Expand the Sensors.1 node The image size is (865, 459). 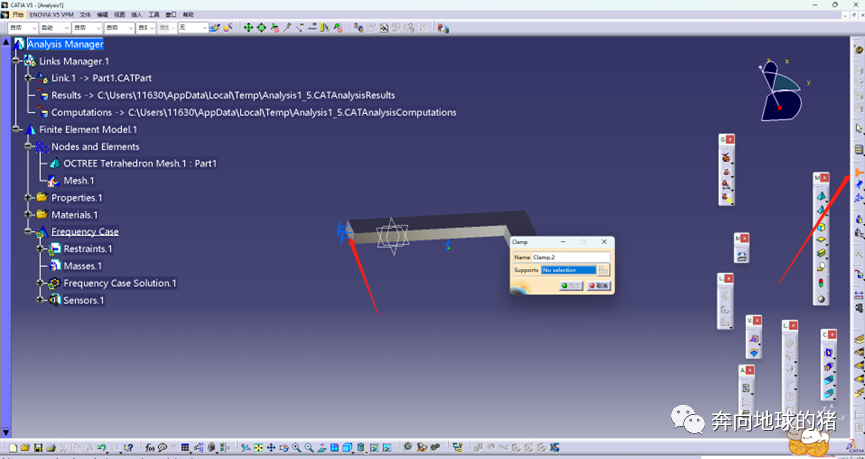pos(40,300)
